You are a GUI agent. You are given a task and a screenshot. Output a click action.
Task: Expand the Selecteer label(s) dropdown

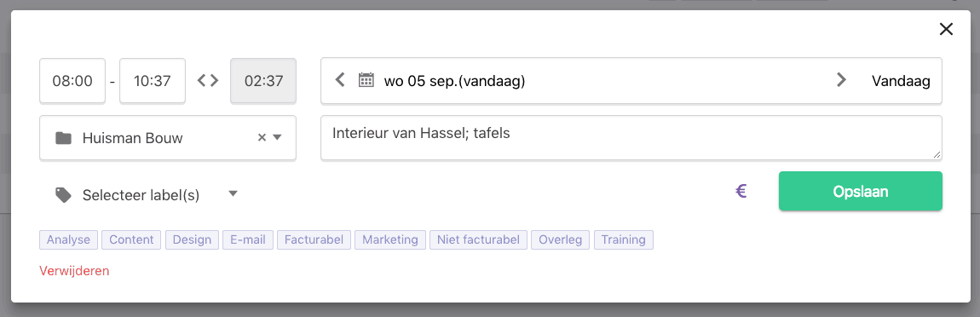tap(233, 193)
